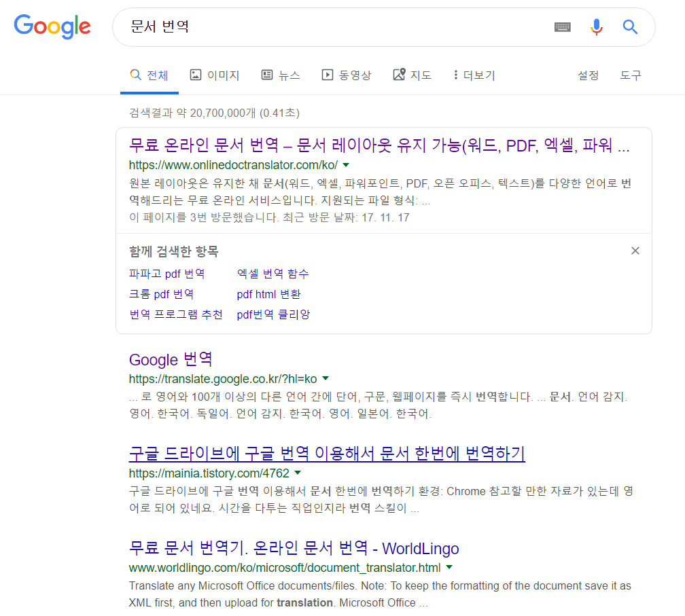This screenshot has width=685, height=616.
Task: Click the Google logo
Action: coord(52,26)
